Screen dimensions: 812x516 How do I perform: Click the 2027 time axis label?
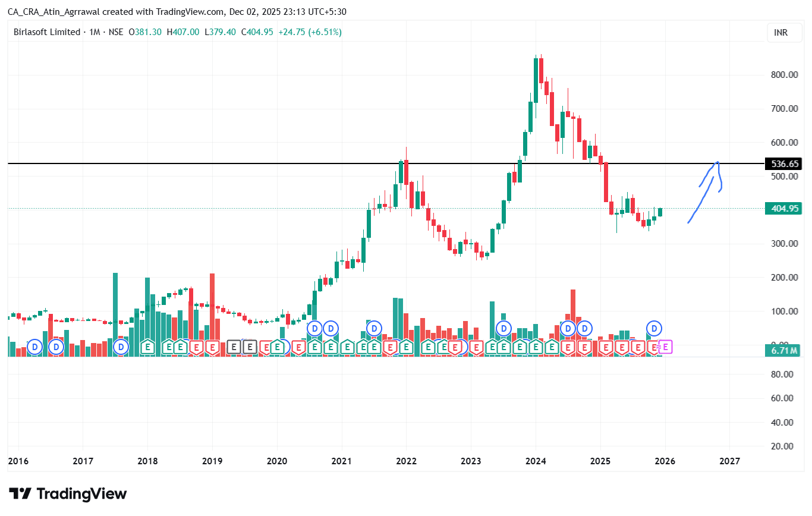tap(729, 461)
